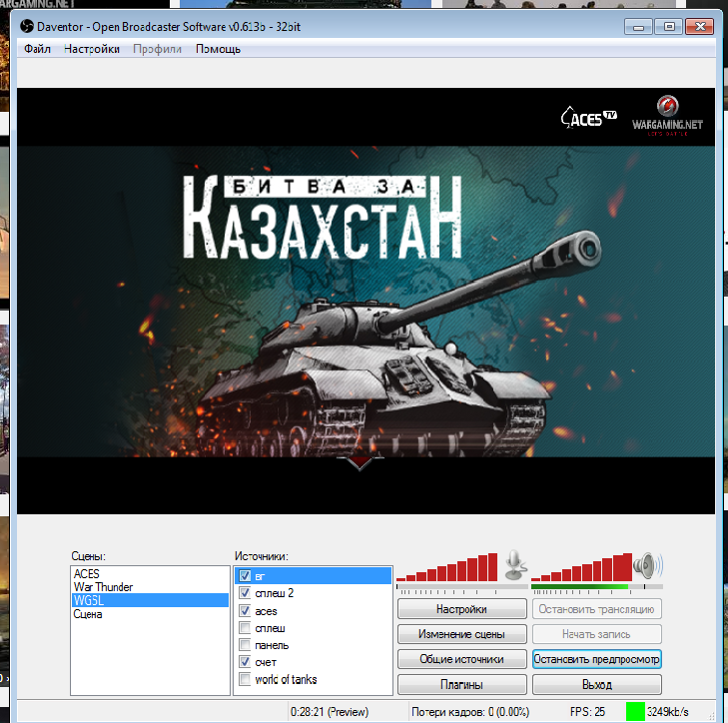Open the Файл menu
Image resolution: width=728 pixels, height=723 pixels.
37,49
